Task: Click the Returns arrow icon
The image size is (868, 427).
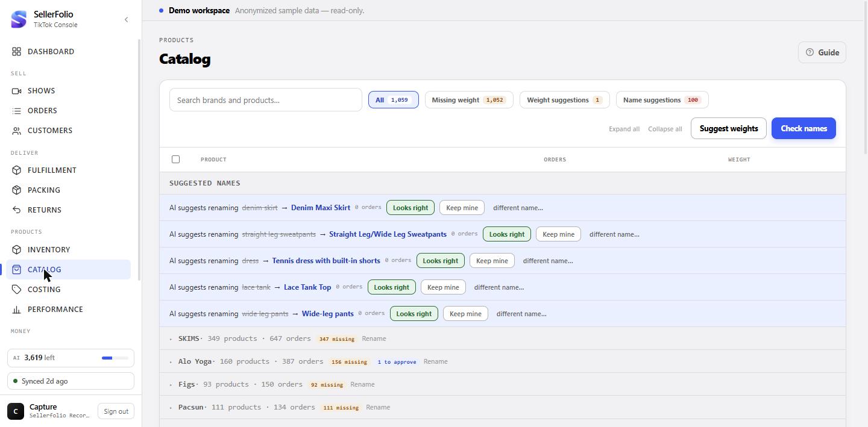Action: (17, 210)
